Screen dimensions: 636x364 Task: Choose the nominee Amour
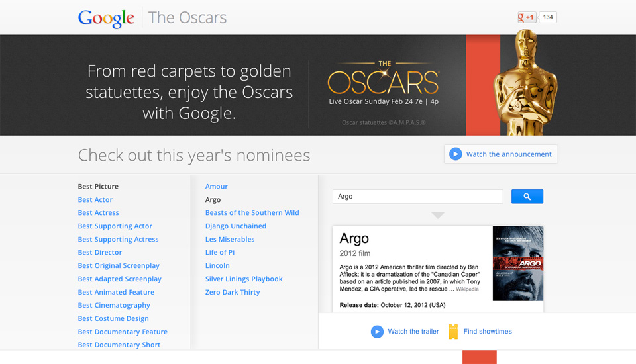pyautogui.click(x=217, y=187)
